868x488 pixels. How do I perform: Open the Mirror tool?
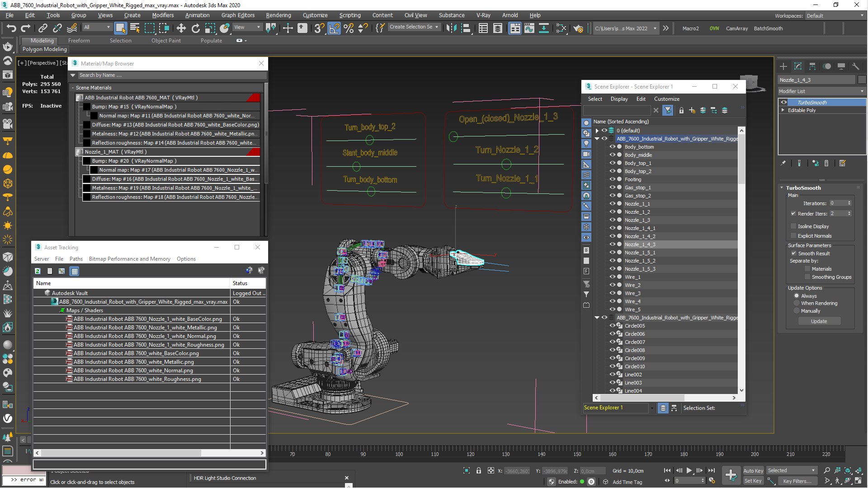pyautogui.click(x=451, y=28)
